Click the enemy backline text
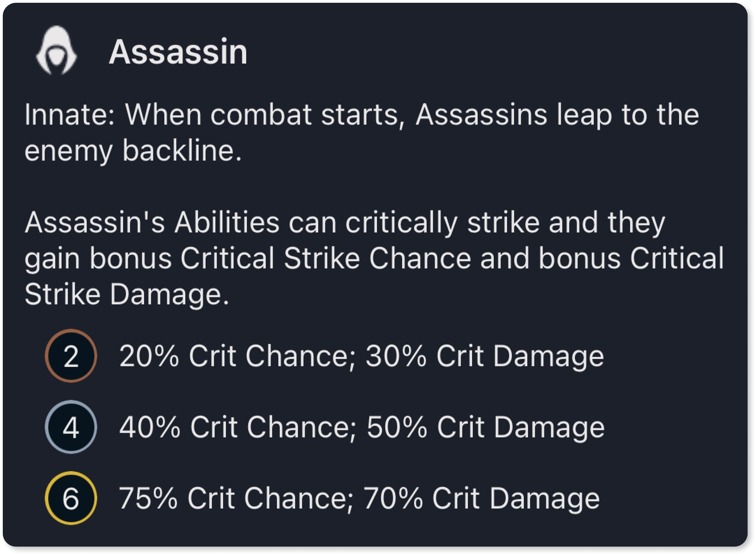Viewport: 756px width, 555px height. pyautogui.click(x=133, y=151)
